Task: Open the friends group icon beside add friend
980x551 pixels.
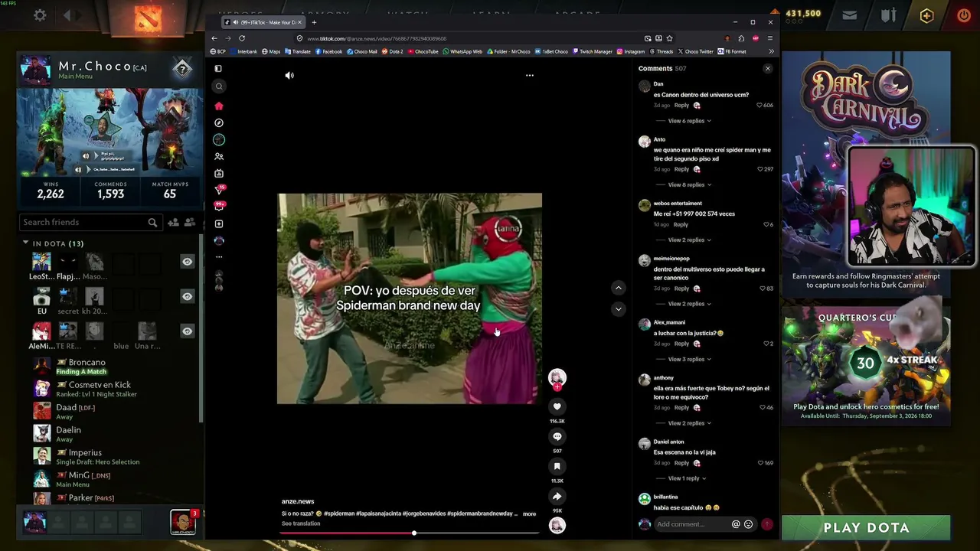Action: point(189,222)
